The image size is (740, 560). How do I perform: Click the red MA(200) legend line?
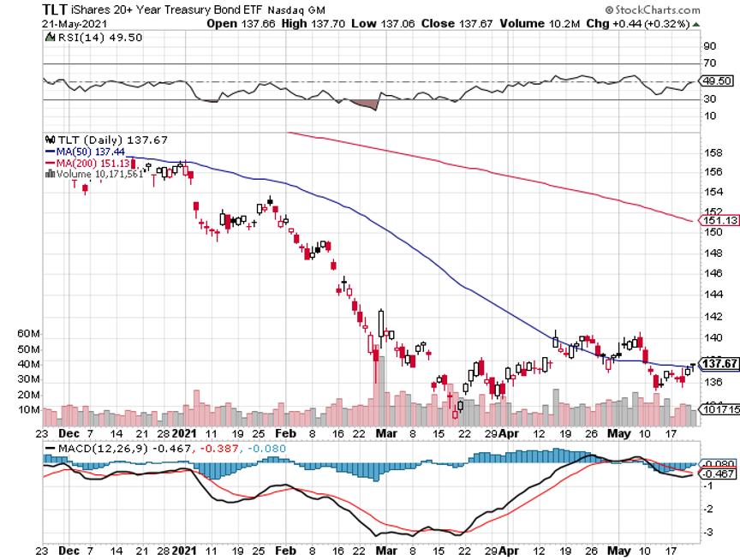(x=50, y=164)
